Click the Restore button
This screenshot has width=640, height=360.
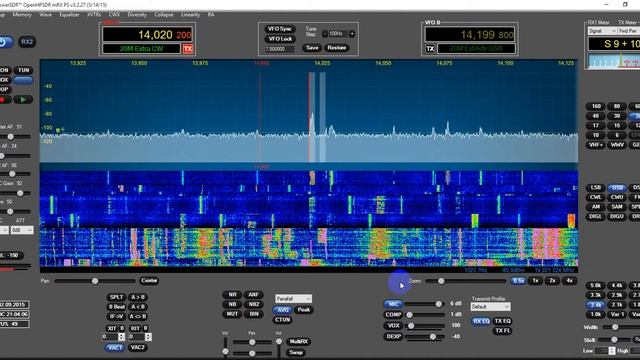tap(337, 48)
